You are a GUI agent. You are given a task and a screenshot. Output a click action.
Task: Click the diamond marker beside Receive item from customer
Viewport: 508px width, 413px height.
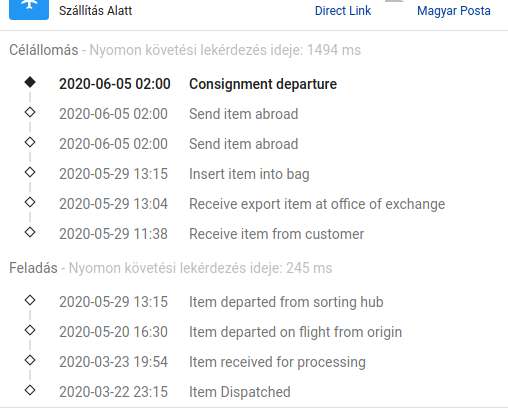[x=30, y=232]
